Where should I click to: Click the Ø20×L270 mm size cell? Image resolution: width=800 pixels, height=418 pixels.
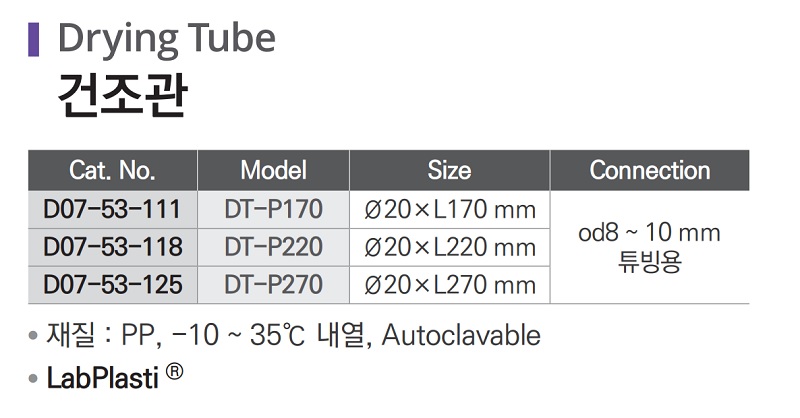pos(450,285)
